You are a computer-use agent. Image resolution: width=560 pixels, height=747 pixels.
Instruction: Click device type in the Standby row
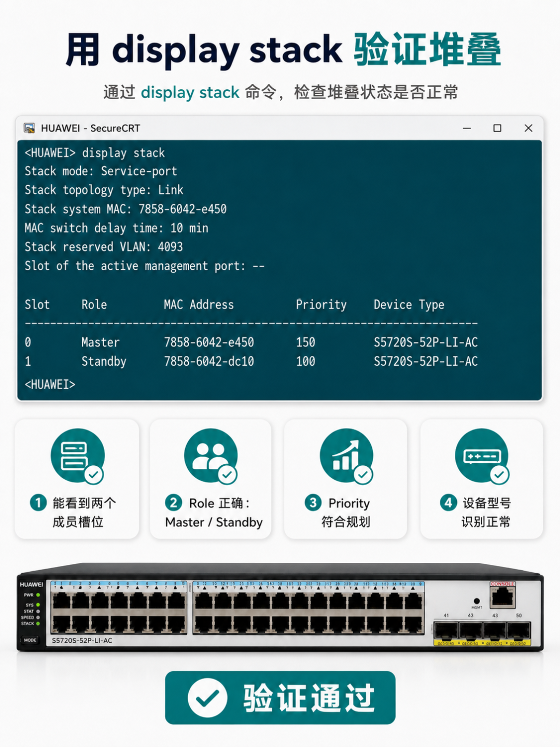point(426,362)
